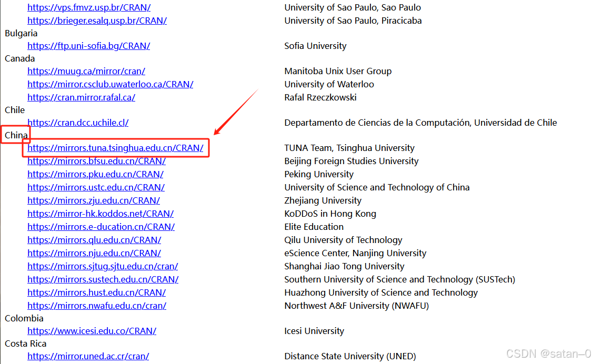Click the 'Icesi University' description

click(x=314, y=331)
